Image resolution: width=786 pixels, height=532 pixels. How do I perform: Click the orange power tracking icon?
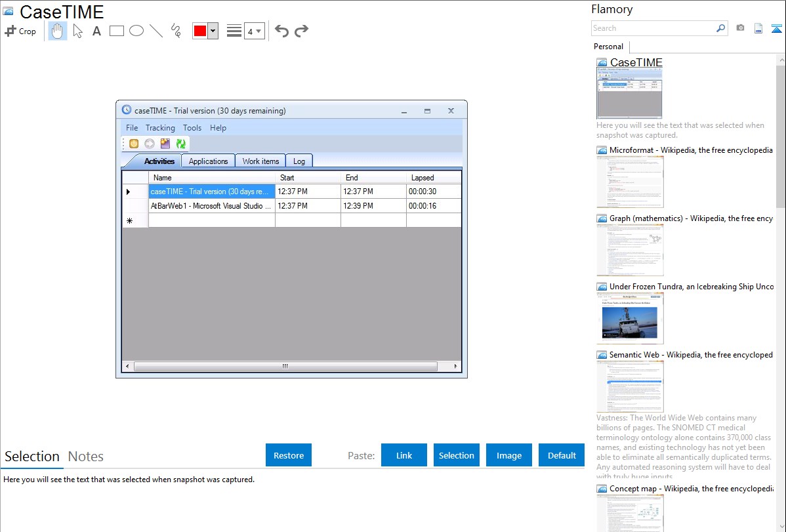pyautogui.click(x=134, y=144)
